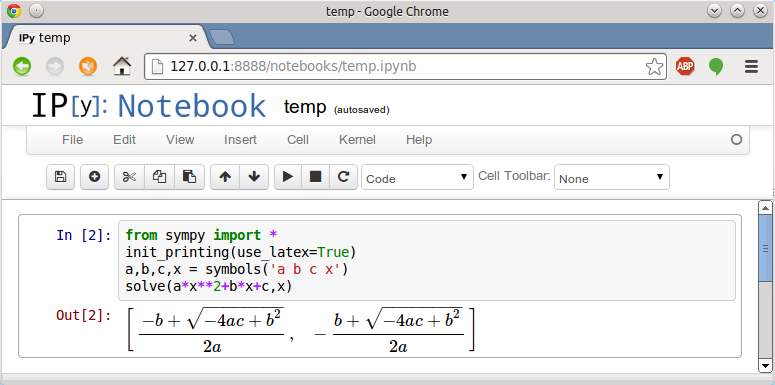The image size is (775, 385).
Task: Move cell down with down arrow
Action: click(254, 177)
